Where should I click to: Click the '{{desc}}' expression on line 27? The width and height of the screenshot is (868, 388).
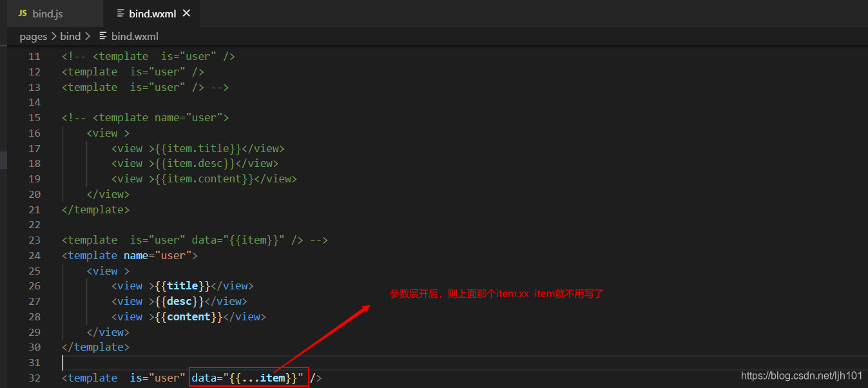(x=180, y=301)
